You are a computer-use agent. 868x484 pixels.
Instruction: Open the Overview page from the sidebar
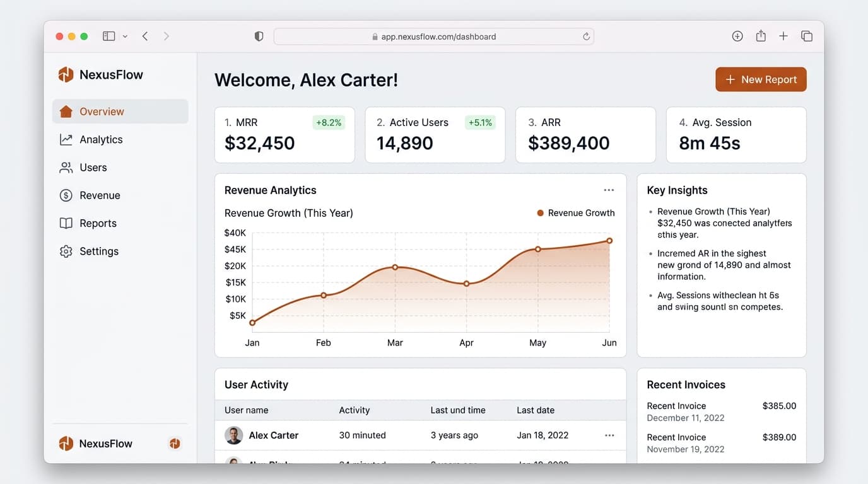[120, 112]
